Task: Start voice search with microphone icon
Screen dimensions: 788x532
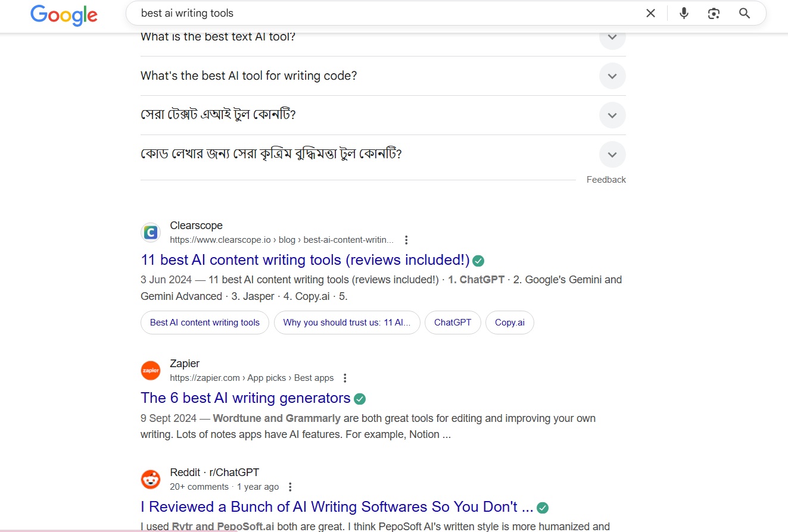Action: coord(684,13)
